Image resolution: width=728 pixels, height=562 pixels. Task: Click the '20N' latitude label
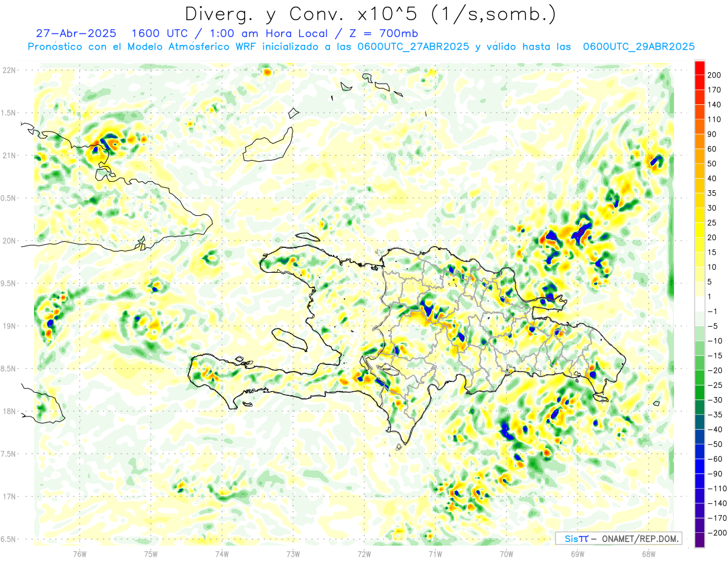(8, 241)
